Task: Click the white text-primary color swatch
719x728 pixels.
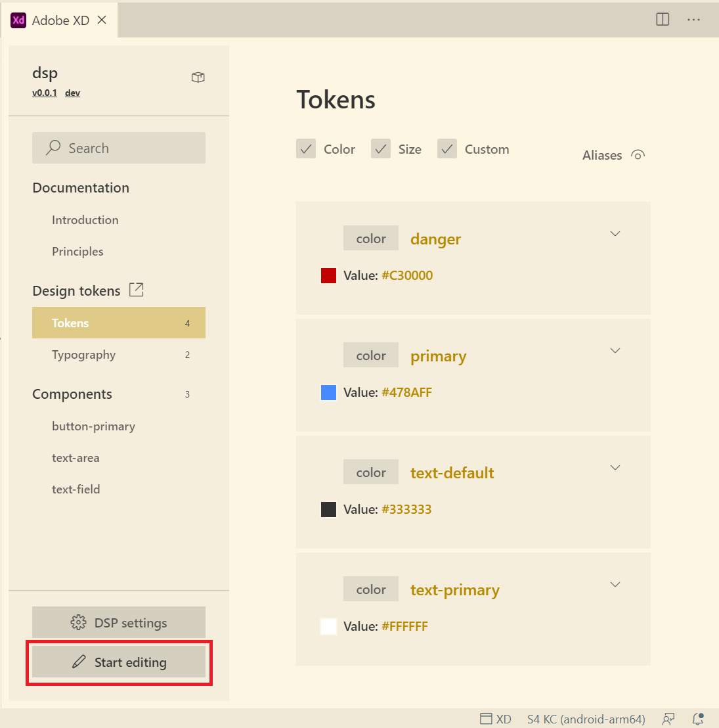Action: (328, 626)
